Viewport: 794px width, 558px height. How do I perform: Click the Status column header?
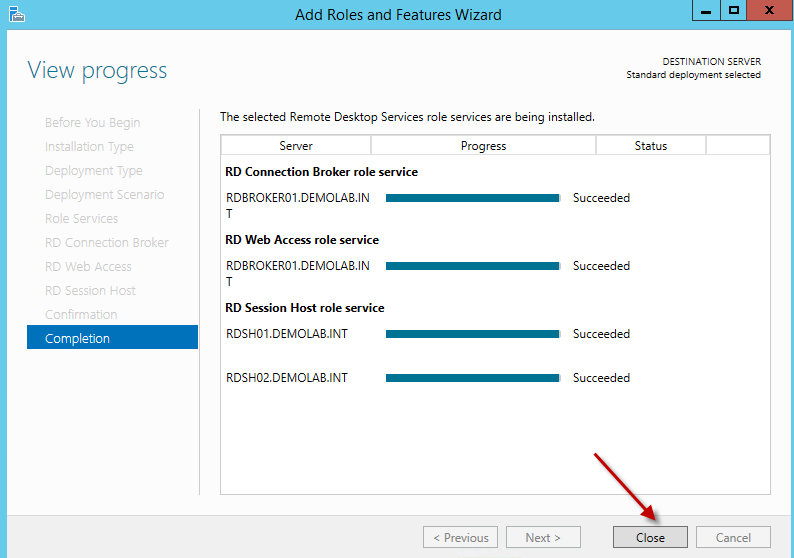coord(650,145)
